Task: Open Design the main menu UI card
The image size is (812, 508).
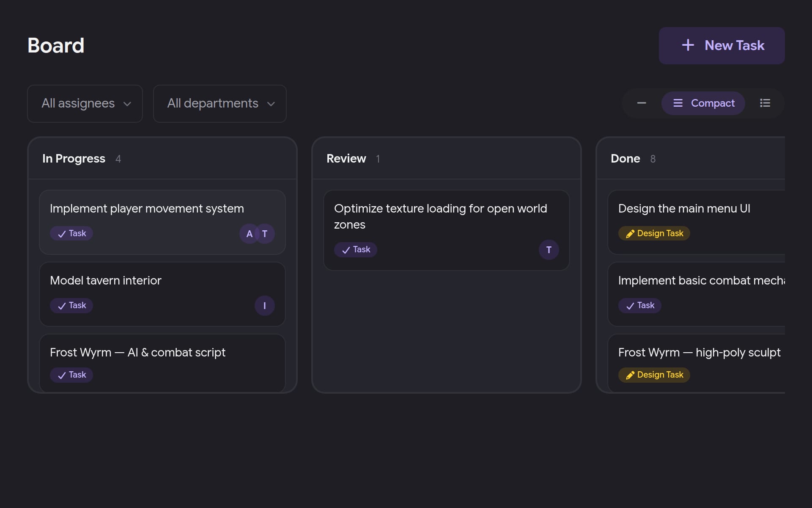Action: tap(697, 222)
